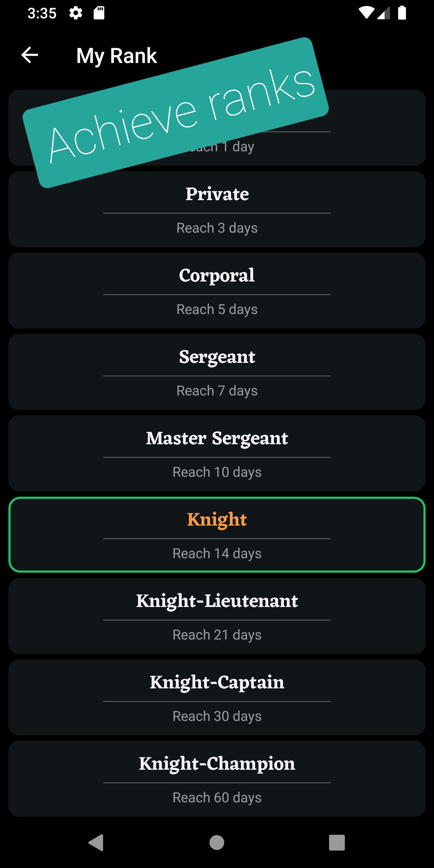Tap the Android home circle button
434x868 pixels.
coord(217,843)
